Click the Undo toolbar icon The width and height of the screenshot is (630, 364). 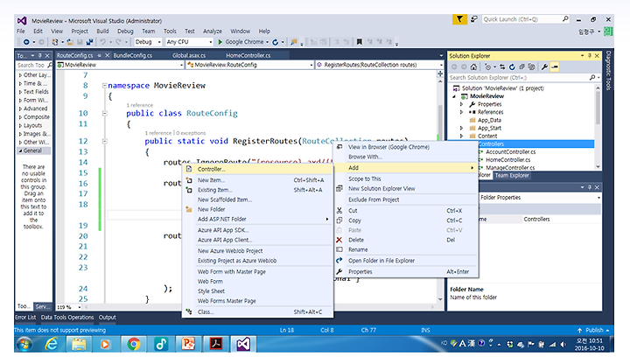click(x=103, y=42)
